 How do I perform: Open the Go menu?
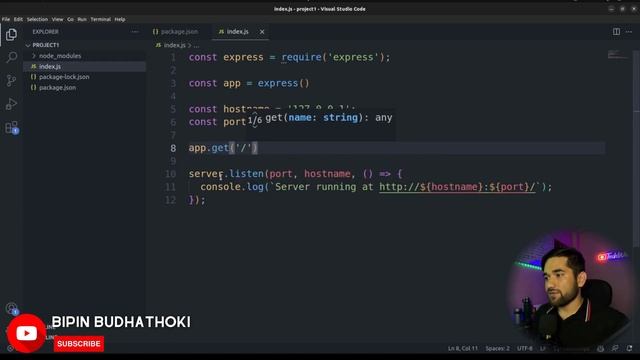point(71,19)
